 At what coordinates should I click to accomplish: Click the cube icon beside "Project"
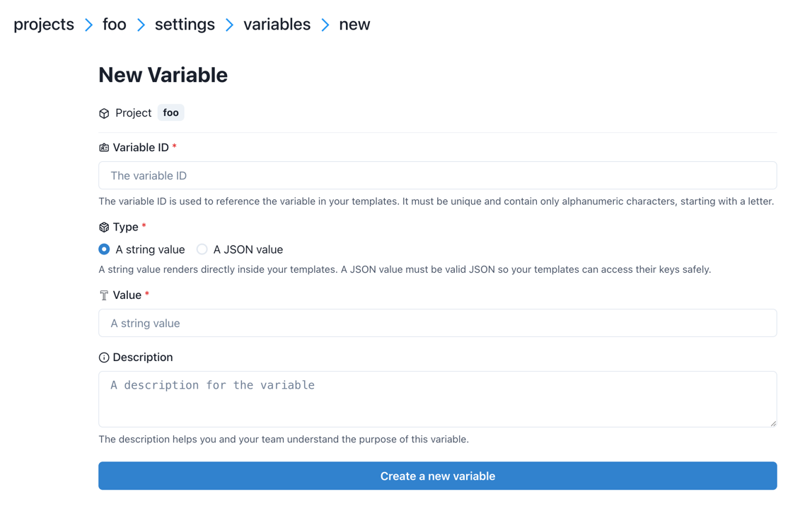[x=103, y=112]
